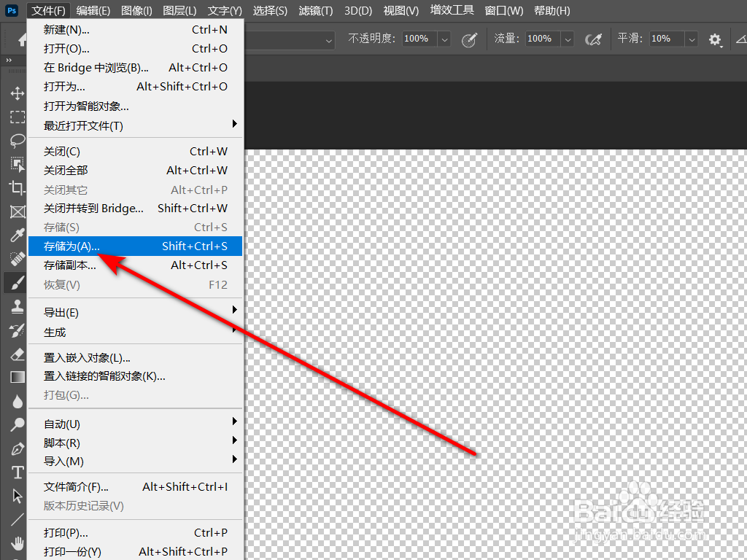Select the Blur tool
This screenshot has height=560, width=747.
[18, 401]
